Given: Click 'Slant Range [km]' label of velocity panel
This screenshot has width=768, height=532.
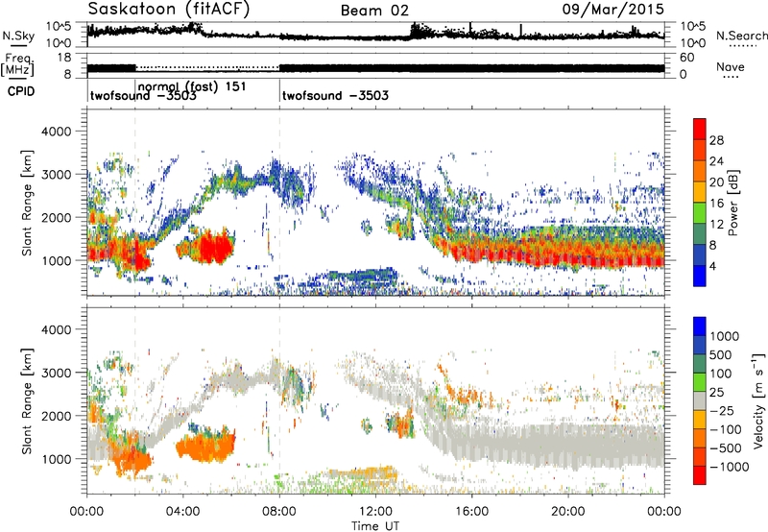Looking at the screenshot, I should coord(27,401).
